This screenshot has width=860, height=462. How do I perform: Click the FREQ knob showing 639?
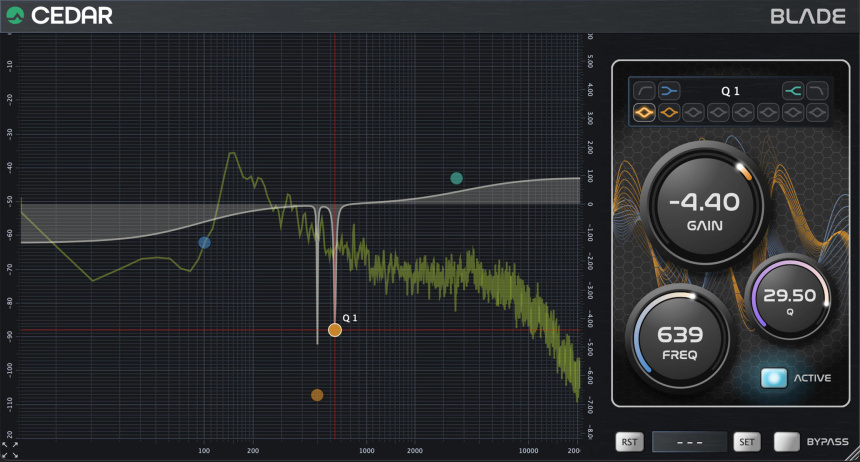680,337
